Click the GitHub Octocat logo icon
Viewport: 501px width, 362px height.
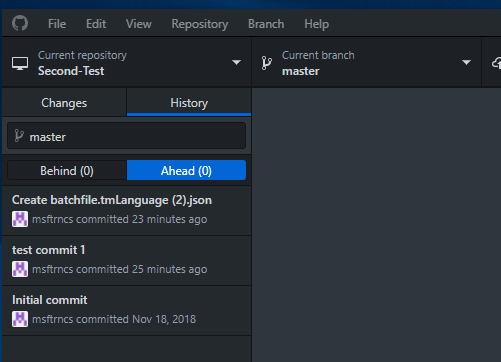(20, 24)
